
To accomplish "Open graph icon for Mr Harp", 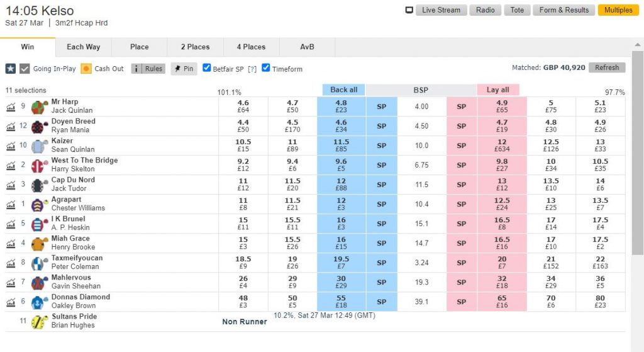I will tap(11, 107).
